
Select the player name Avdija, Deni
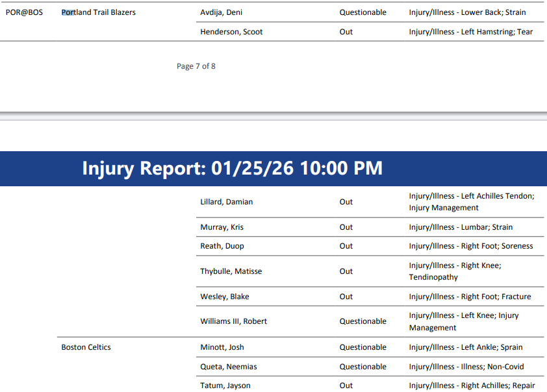coord(221,12)
